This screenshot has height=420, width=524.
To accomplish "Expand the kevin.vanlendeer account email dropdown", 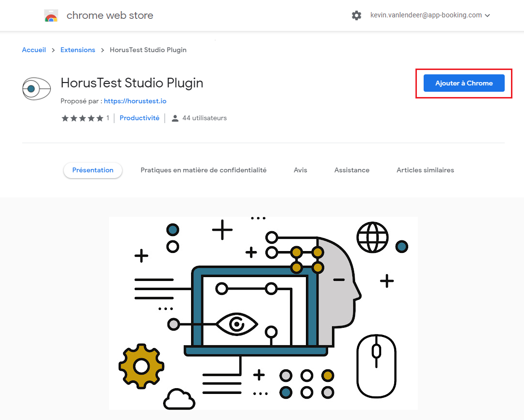I will (x=430, y=15).
